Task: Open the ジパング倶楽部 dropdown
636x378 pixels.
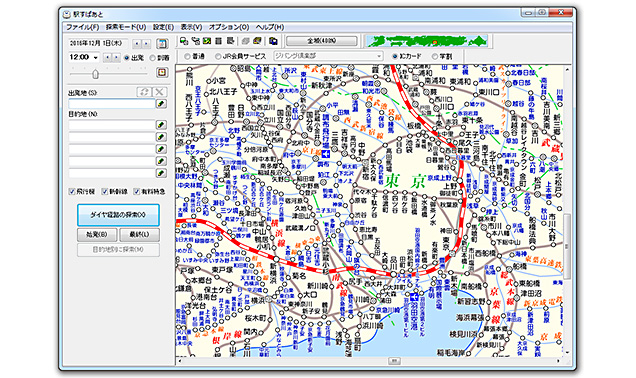Action: [379, 56]
